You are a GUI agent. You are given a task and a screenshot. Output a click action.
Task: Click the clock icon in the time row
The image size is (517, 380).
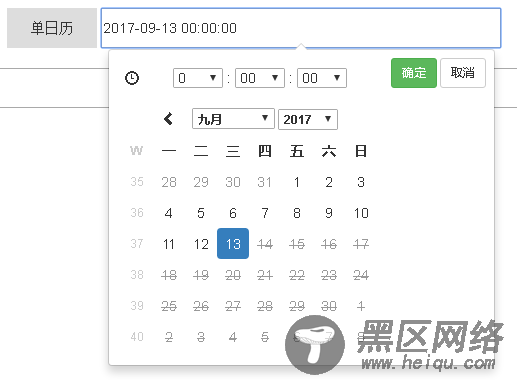132,78
